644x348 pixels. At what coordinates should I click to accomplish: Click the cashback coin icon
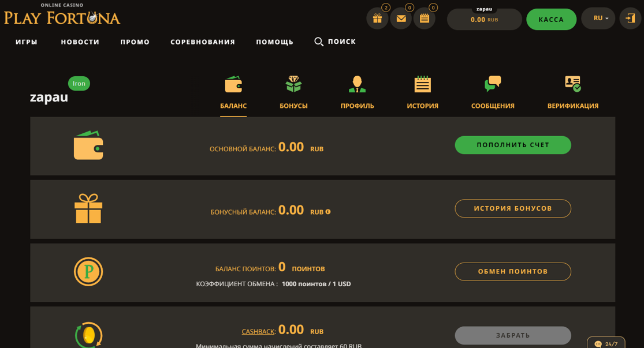[88, 335]
